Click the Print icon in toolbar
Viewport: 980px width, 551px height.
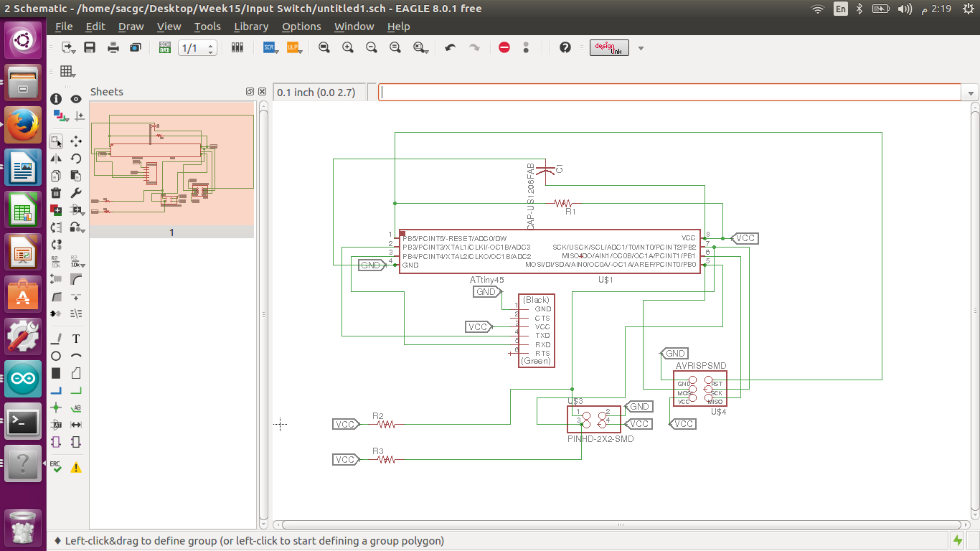point(113,47)
